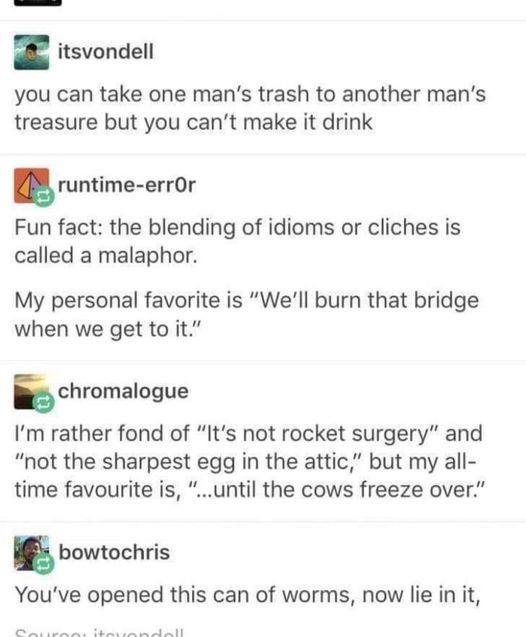Select the "one man's trash" post text
This screenshot has width=526, height=637.
click(x=250, y=108)
